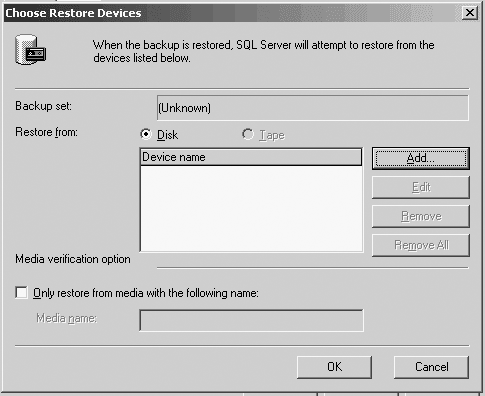The height and width of the screenshot is (396, 485).
Task: Click the 'Backup set:' label
Action: [x=43, y=106]
